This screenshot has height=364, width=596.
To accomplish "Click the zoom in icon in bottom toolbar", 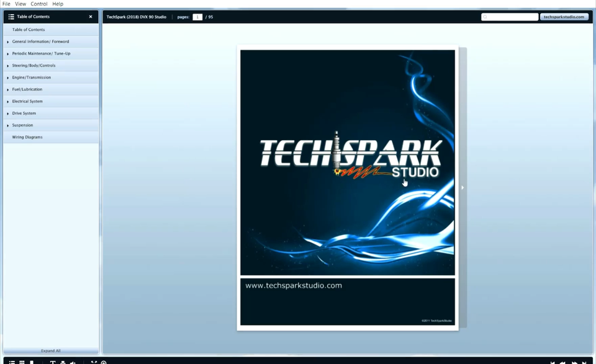I will tap(104, 363).
